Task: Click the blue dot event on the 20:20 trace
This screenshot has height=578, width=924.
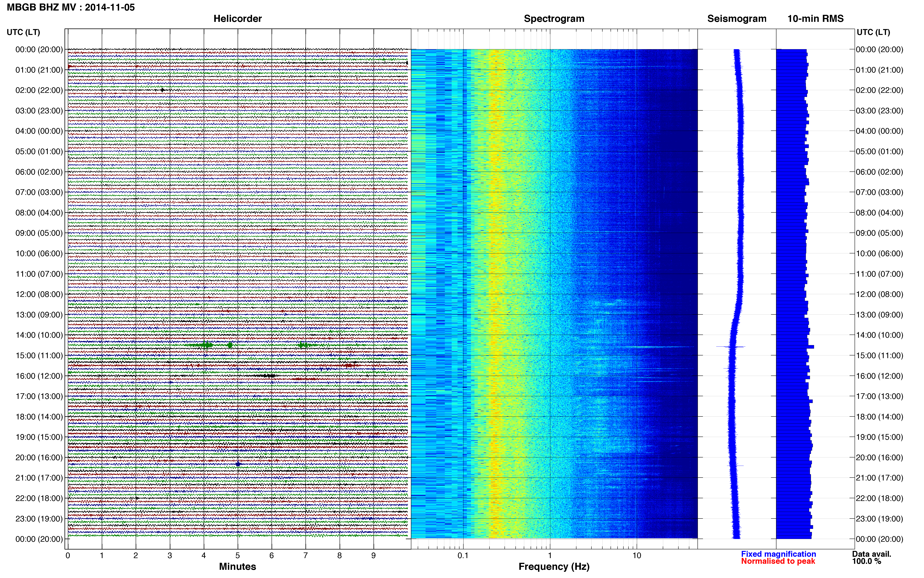Action: [238, 464]
